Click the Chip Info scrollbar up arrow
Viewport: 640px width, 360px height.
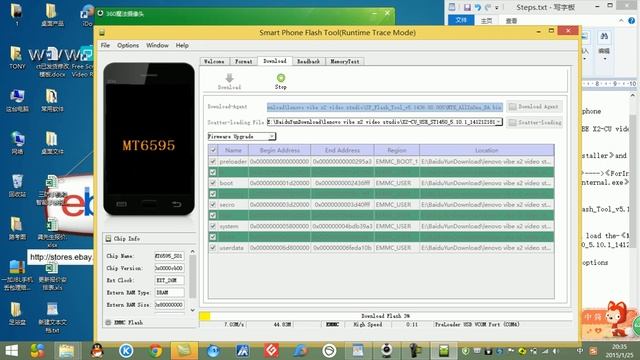[193, 252]
